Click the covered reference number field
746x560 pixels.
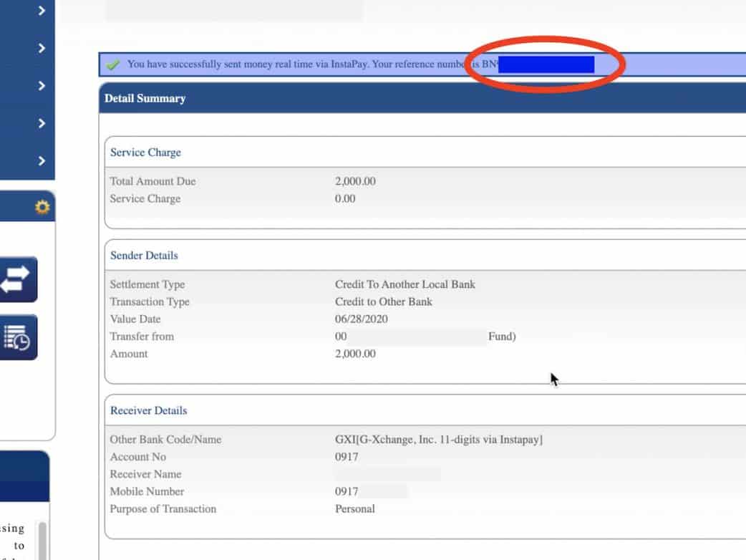coord(546,64)
